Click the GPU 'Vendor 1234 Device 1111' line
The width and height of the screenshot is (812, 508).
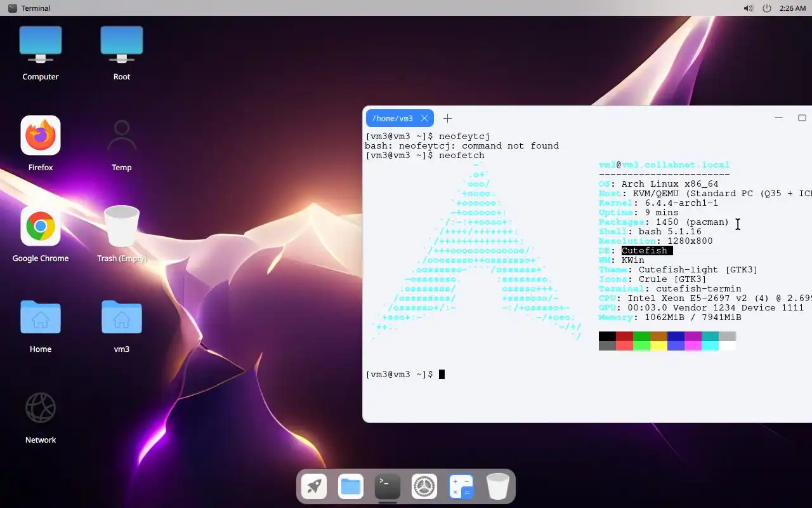pos(702,308)
